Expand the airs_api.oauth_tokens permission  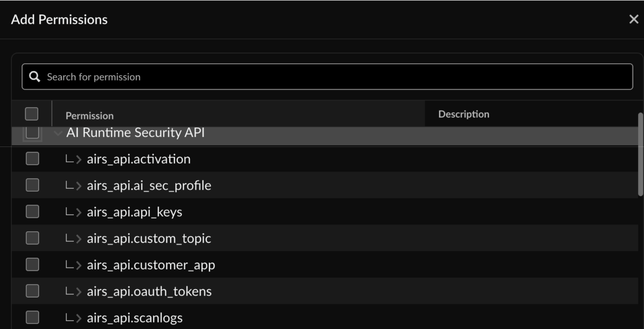click(79, 291)
